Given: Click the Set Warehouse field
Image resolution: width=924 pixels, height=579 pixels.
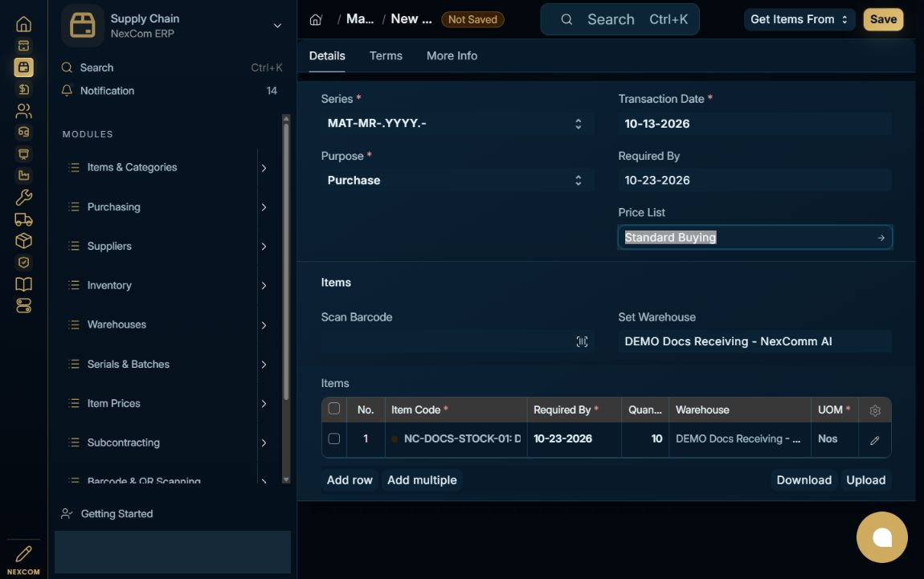Looking at the screenshot, I should point(755,341).
